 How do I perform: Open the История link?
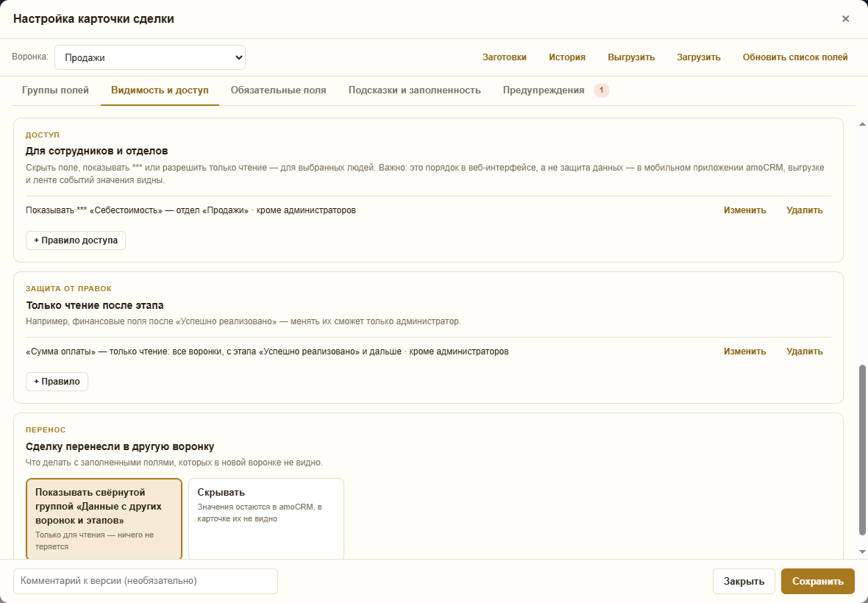567,57
